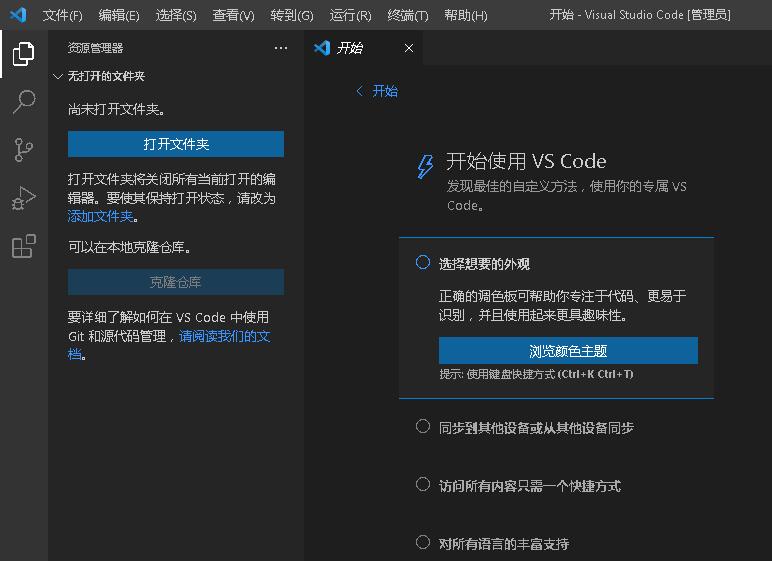This screenshot has width=772, height=561.
Task: Click the Ctrl+K Ctrl+T shortcut hint text
Action: click(596, 374)
